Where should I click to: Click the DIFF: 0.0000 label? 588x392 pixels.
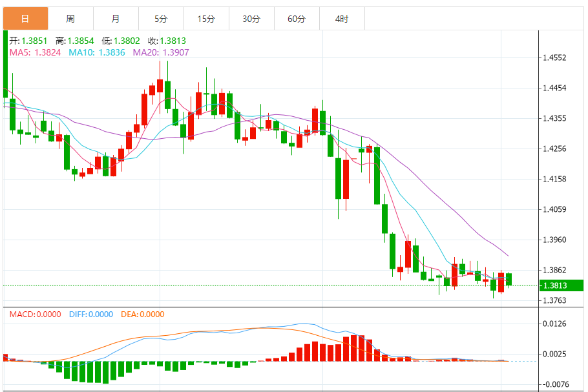(91, 315)
